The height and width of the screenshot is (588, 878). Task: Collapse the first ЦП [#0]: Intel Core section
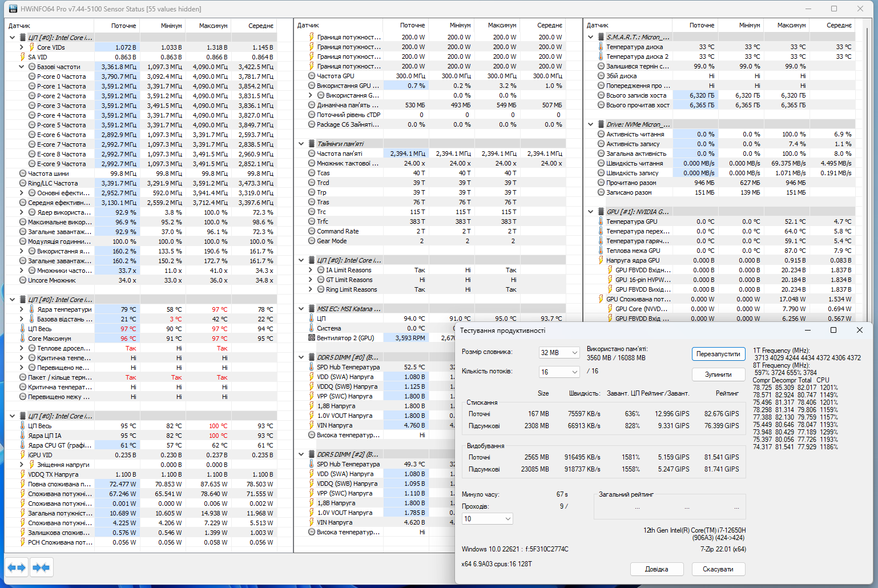click(12, 38)
